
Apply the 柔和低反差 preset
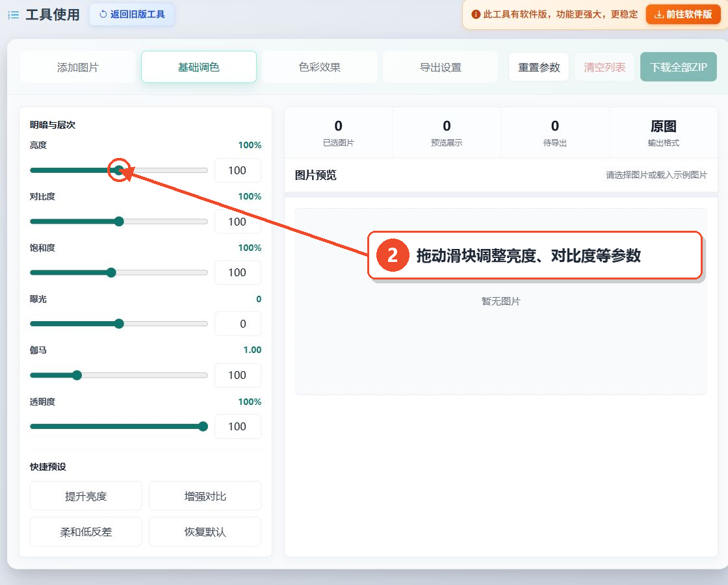coord(86,532)
